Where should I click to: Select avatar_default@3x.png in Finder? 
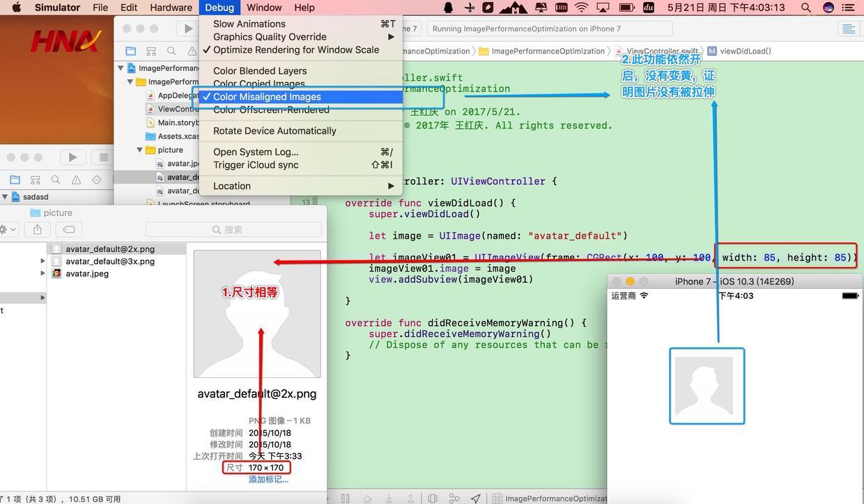tap(110, 262)
